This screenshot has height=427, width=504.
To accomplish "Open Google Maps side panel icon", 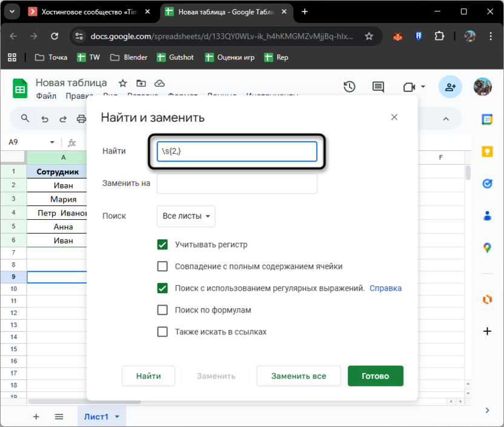I will coord(487,247).
